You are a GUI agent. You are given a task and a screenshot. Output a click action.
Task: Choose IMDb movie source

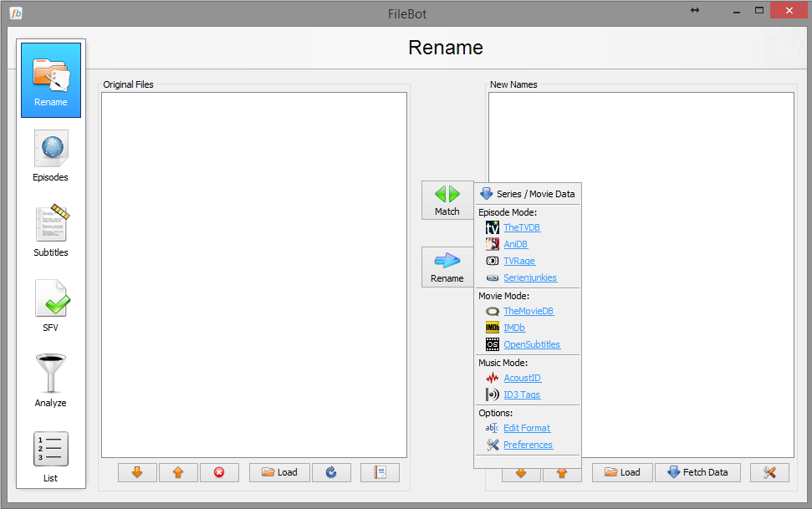(x=514, y=328)
